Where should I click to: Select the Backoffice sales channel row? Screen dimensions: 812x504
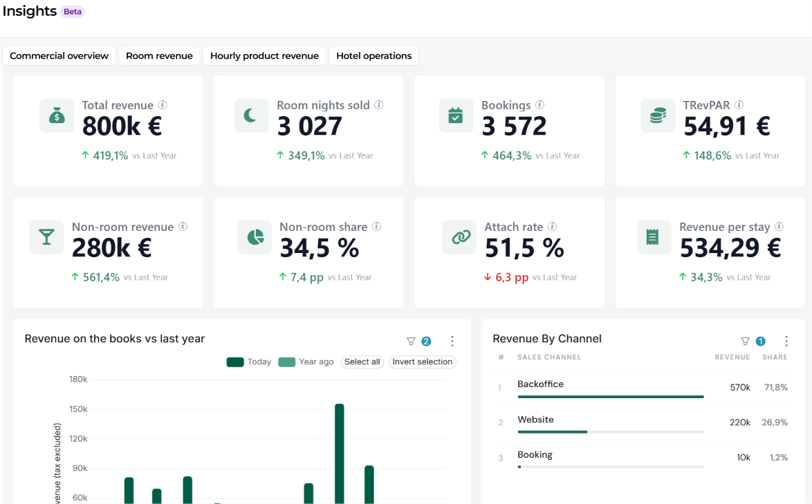(x=643, y=388)
